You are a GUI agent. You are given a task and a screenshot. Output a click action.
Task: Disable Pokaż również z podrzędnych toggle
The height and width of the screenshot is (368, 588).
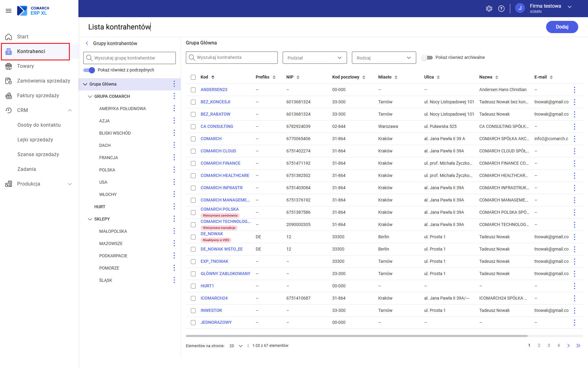(89, 70)
